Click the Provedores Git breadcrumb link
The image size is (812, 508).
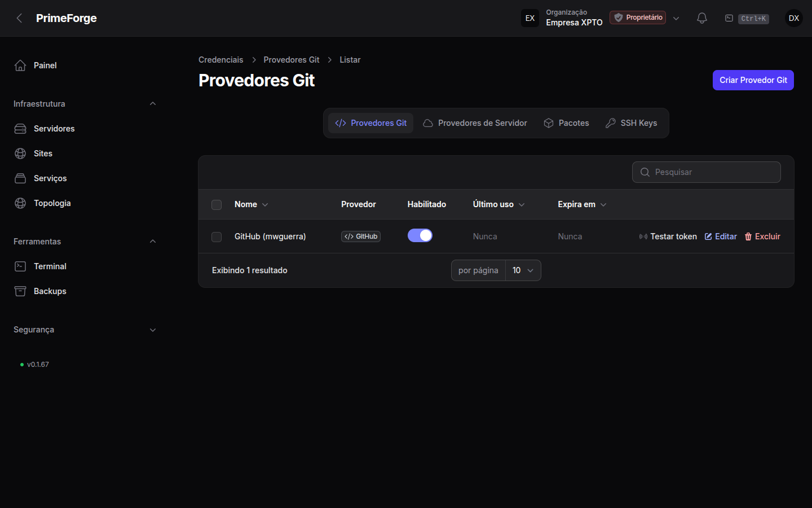[292, 60]
